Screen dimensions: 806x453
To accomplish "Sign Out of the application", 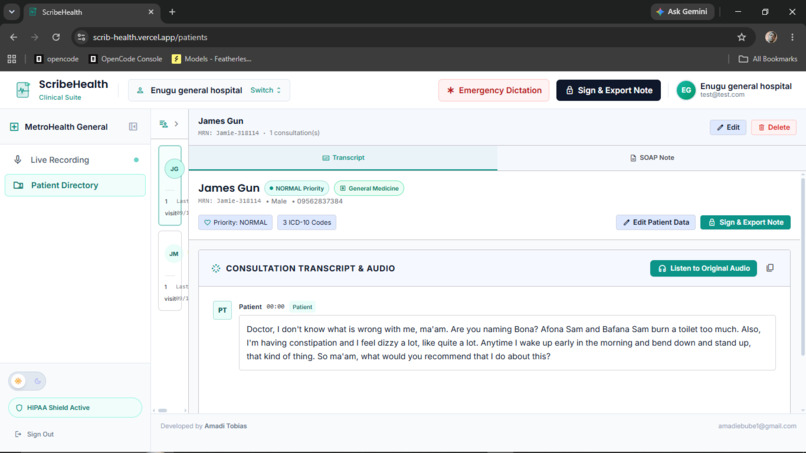I will [x=34, y=434].
